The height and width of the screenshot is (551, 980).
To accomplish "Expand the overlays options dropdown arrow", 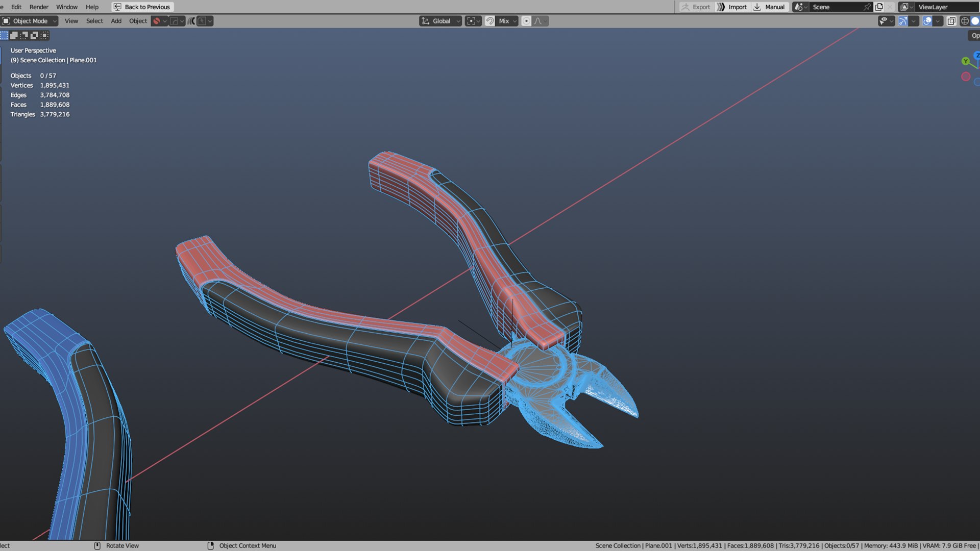I will tap(938, 21).
